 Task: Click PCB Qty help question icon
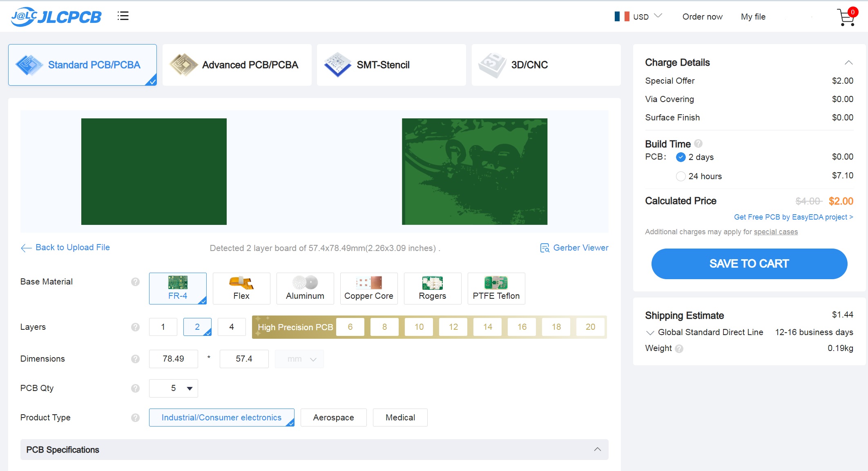(135, 389)
